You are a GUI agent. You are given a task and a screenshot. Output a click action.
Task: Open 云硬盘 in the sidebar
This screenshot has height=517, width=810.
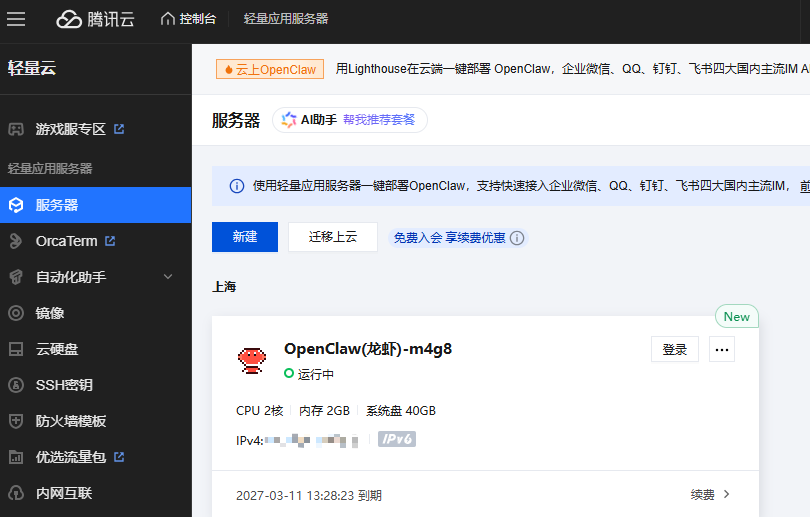click(x=57, y=349)
